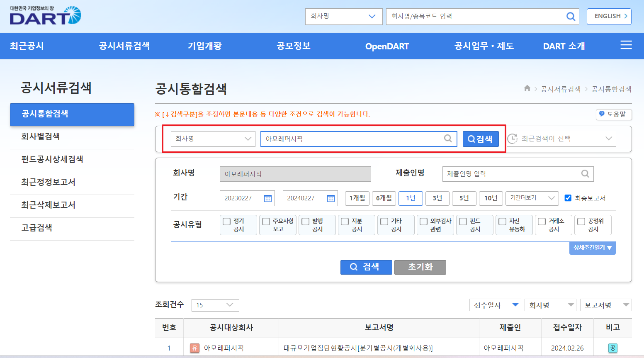644x358 pixels.
Task: Click the orange 유 icon in row 1
Action: click(x=194, y=348)
